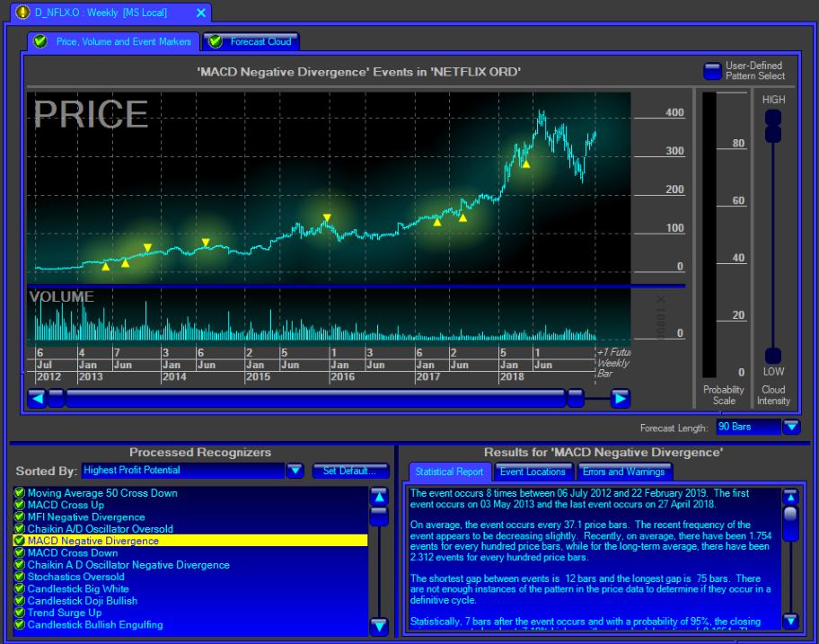Open the Forecast Length dropdown showing 90 Bars
The image size is (819, 644).
[791, 427]
